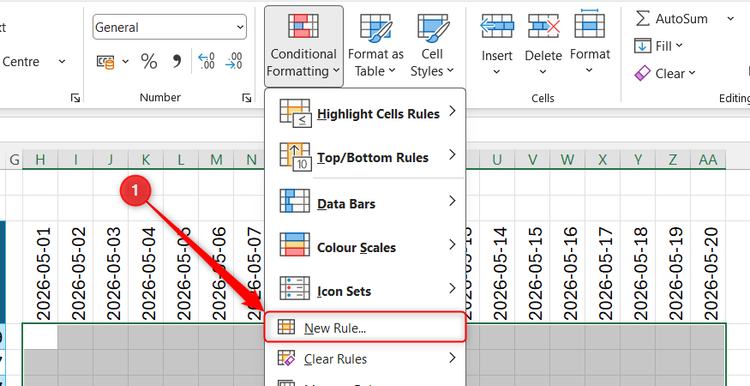Open the General number format dropdown
Screen dimensions: 750x386
click(240, 27)
